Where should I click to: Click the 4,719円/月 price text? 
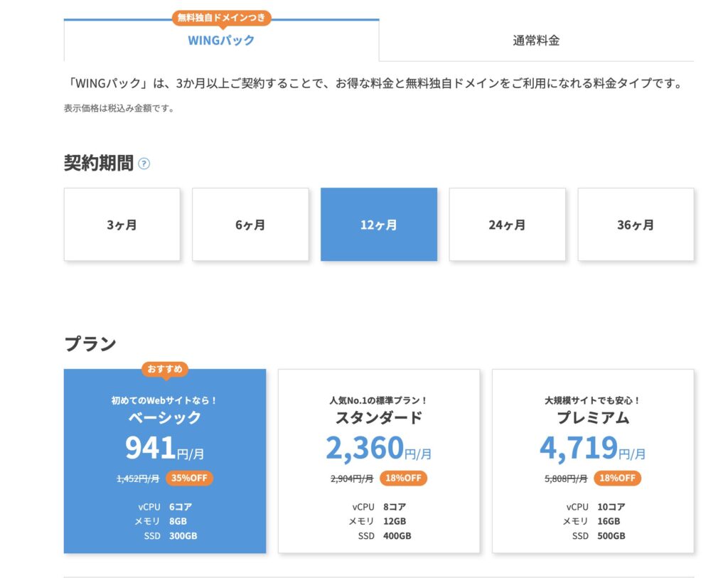tap(593, 449)
